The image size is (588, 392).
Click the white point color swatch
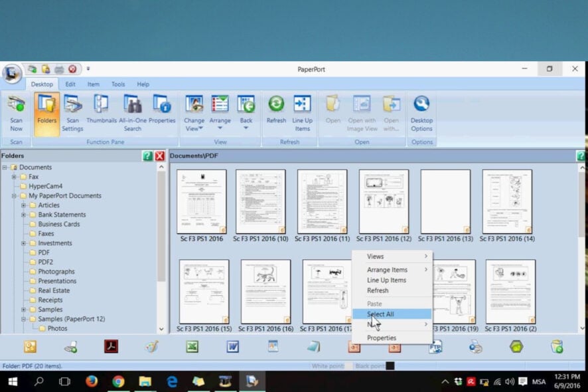coord(348,365)
